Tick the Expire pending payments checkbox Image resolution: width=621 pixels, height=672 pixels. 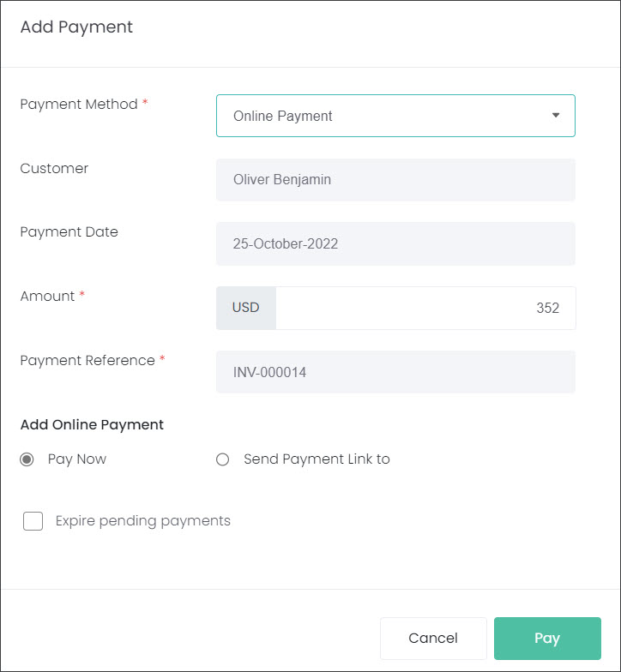pyautogui.click(x=33, y=521)
